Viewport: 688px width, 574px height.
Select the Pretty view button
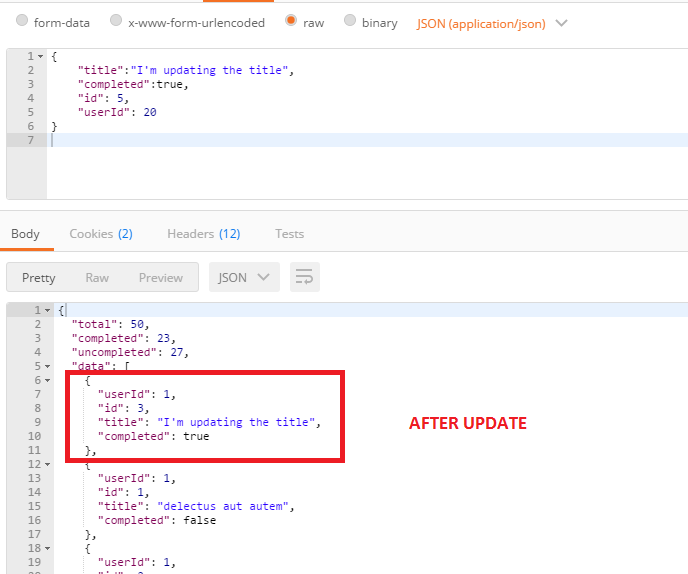[x=39, y=278]
